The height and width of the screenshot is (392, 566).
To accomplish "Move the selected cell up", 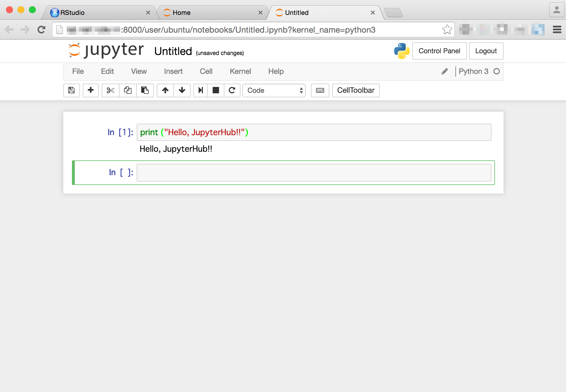I will (165, 90).
